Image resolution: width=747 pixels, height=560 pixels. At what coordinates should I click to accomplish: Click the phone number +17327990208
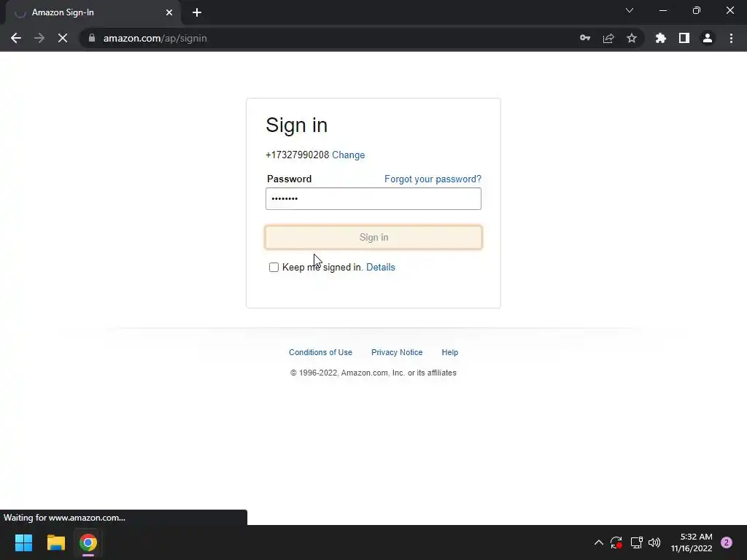coord(298,155)
